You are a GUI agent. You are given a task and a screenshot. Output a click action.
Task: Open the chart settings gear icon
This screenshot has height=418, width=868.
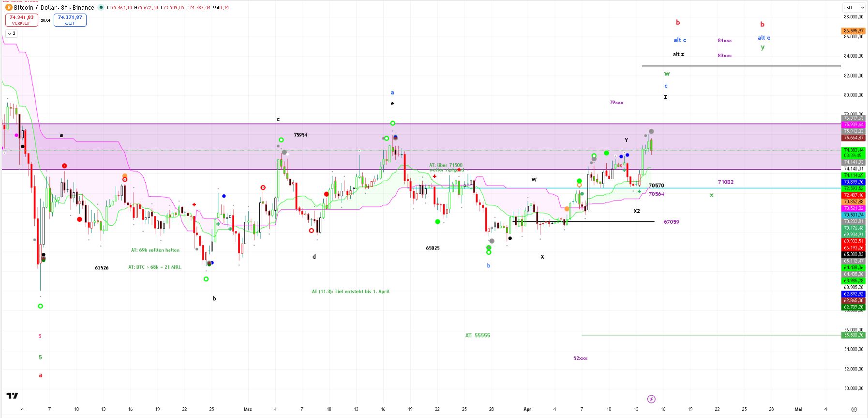tap(854, 409)
